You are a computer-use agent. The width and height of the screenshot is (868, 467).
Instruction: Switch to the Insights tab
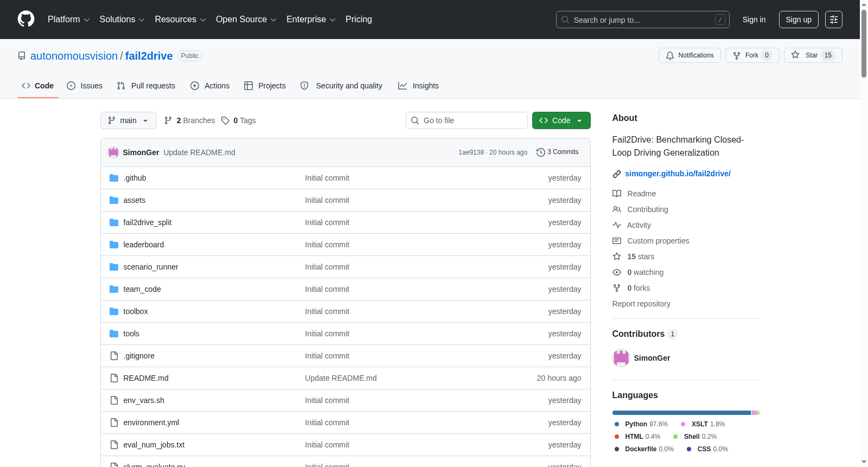[x=418, y=86]
